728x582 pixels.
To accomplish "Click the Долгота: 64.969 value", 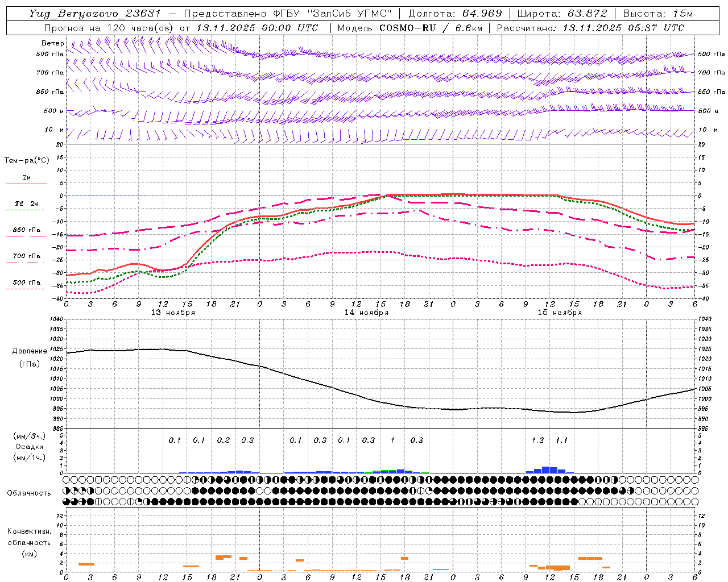I will point(455,14).
